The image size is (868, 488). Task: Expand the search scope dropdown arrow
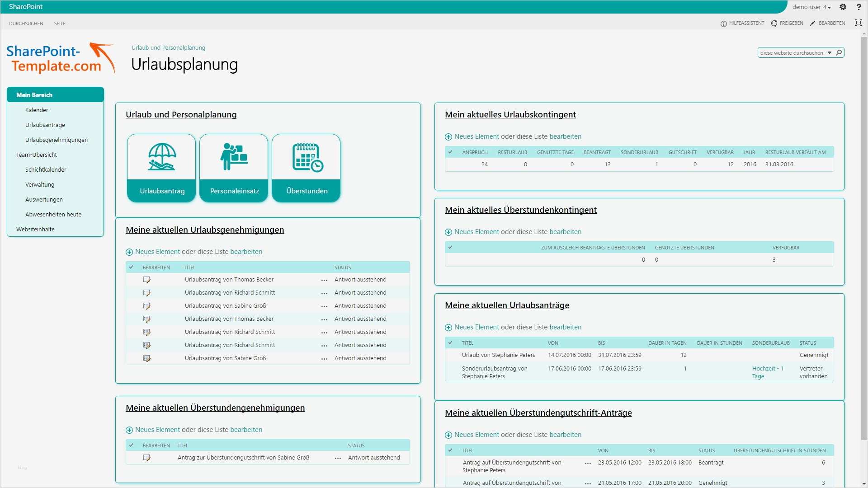830,53
